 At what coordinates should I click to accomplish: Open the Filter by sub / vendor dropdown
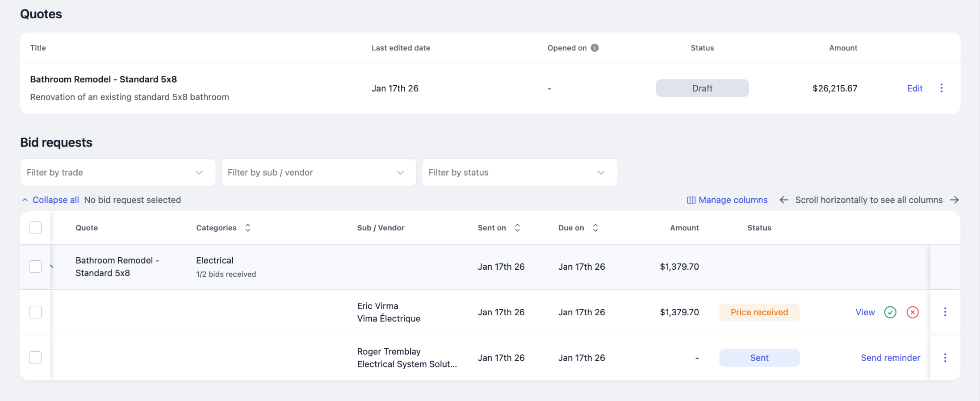tap(318, 172)
